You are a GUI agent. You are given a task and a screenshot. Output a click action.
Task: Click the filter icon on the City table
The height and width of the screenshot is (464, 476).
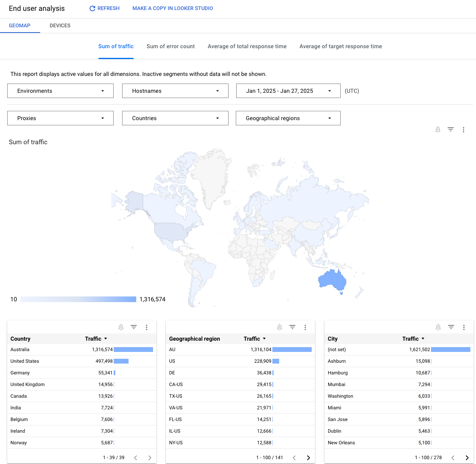(x=451, y=327)
